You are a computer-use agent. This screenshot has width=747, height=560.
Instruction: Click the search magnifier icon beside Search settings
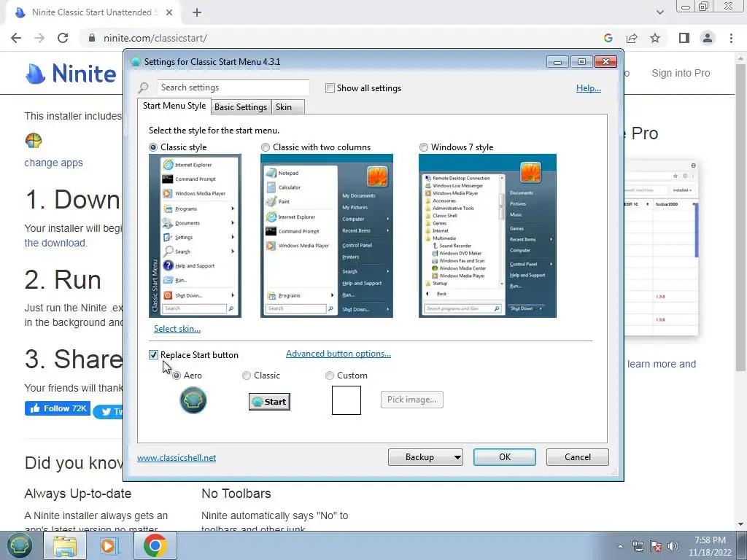pos(144,87)
